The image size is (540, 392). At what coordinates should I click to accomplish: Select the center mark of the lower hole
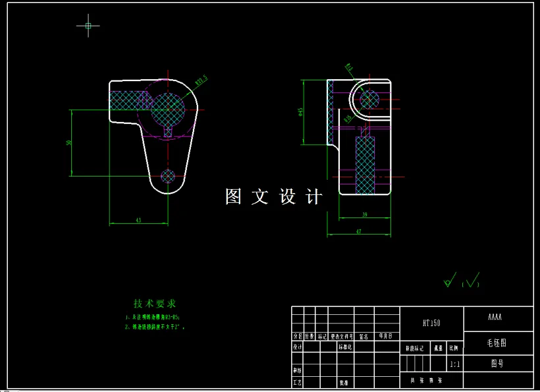point(167,176)
